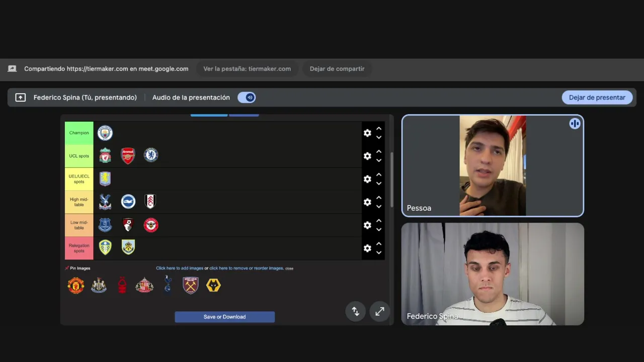Move UEL/UECL spots tier up
Image resolution: width=644 pixels, height=362 pixels.
point(379,175)
